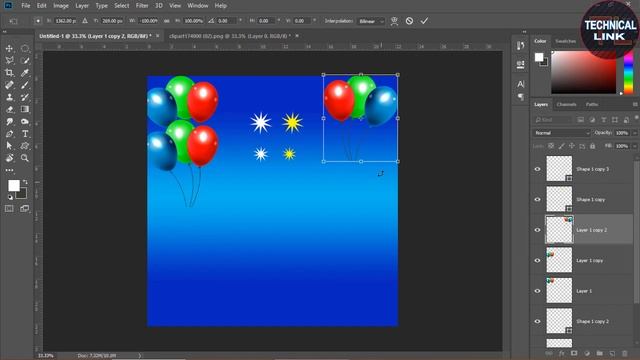
Task: Switch to the Paths tab
Action: click(x=592, y=104)
